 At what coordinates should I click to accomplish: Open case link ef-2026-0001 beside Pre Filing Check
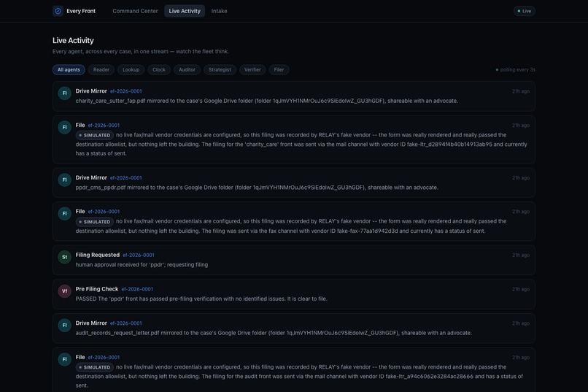[137, 289]
